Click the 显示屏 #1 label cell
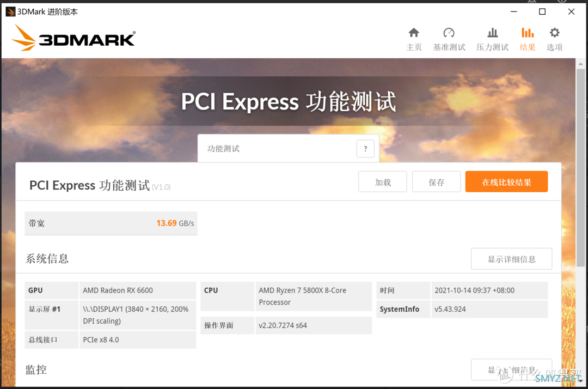Viewport: 588px width, 389px height. click(x=51, y=315)
